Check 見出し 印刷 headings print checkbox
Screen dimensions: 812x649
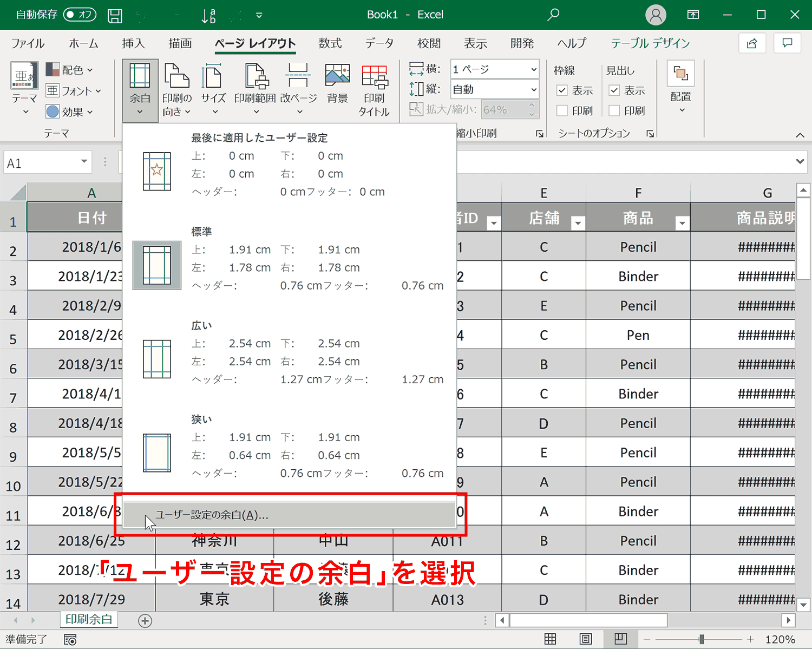(614, 110)
